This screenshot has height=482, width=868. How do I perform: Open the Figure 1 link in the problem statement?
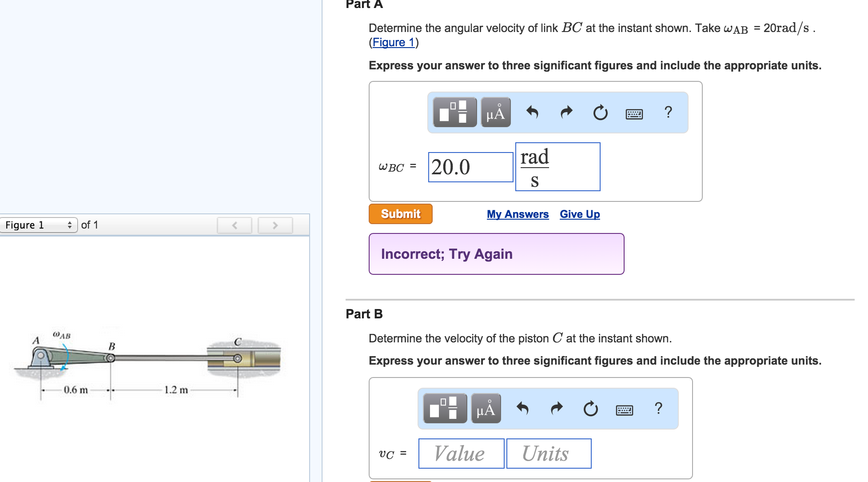[x=393, y=42]
